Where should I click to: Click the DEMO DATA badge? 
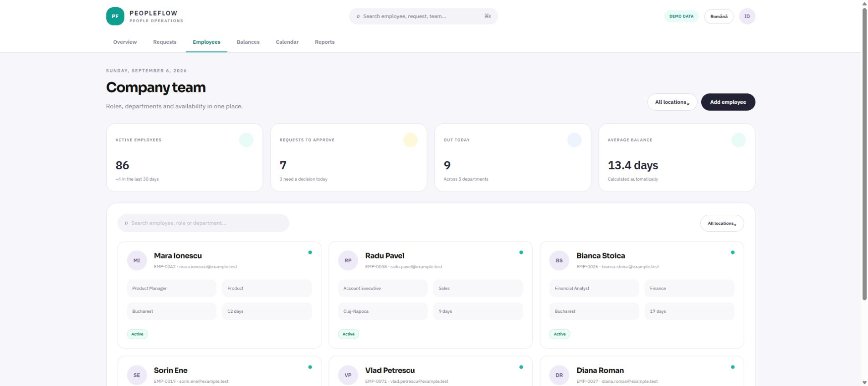click(681, 16)
